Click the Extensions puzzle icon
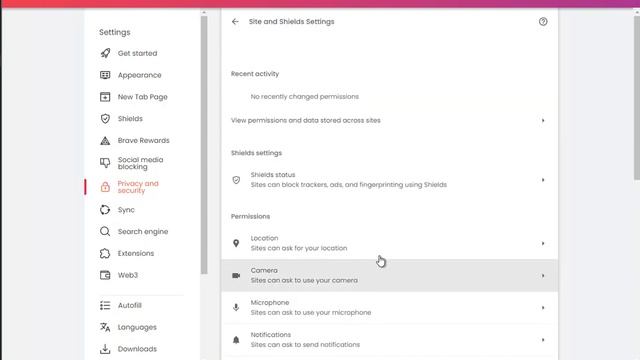640x360 pixels. tap(105, 253)
